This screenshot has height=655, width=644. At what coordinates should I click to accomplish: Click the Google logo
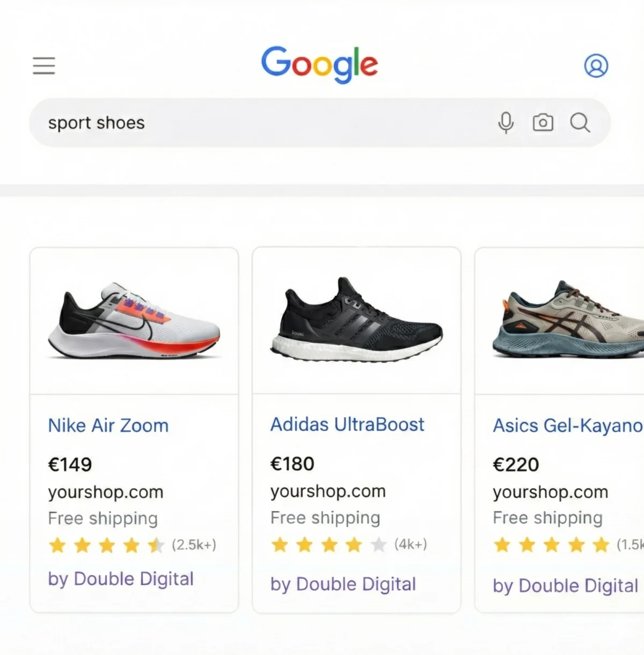(320, 64)
